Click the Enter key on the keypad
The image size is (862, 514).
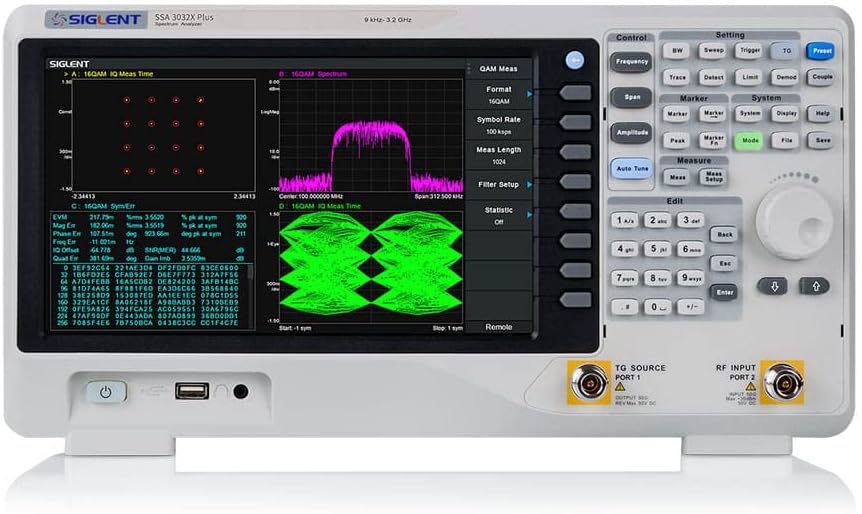click(724, 292)
